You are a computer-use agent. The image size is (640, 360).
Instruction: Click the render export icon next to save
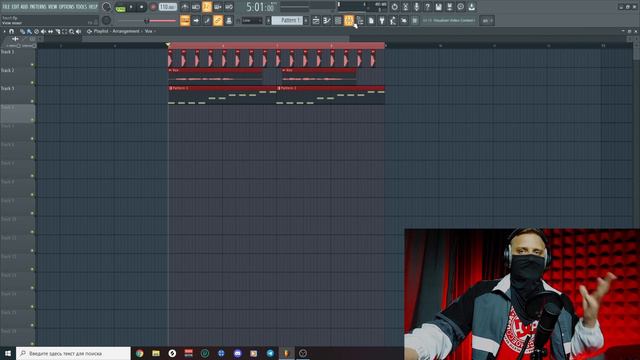pos(449,7)
